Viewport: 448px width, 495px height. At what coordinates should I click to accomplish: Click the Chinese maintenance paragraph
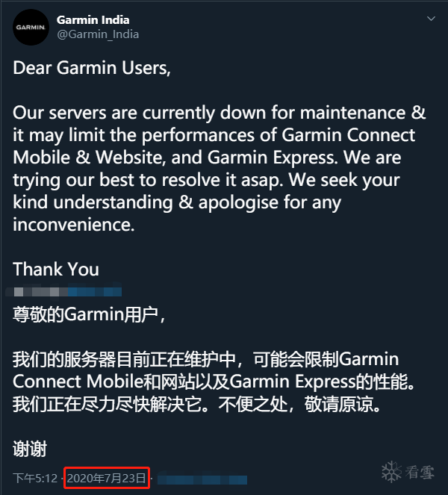[214, 382]
